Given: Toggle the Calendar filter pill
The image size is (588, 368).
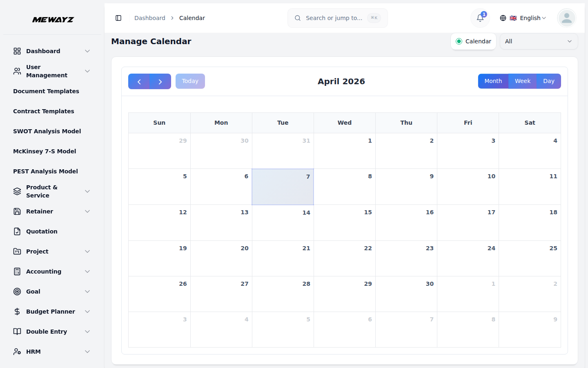Looking at the screenshot, I should [x=473, y=41].
